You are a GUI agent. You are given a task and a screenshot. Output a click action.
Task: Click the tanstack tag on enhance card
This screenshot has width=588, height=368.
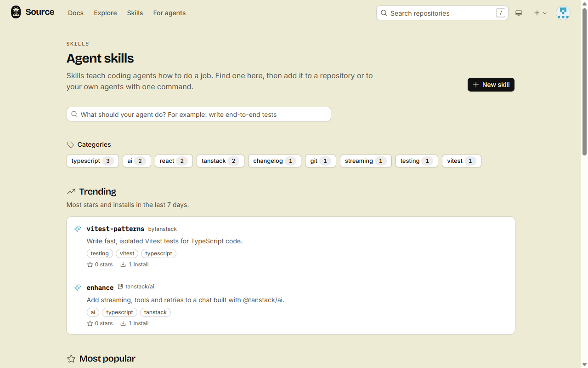[x=155, y=312]
